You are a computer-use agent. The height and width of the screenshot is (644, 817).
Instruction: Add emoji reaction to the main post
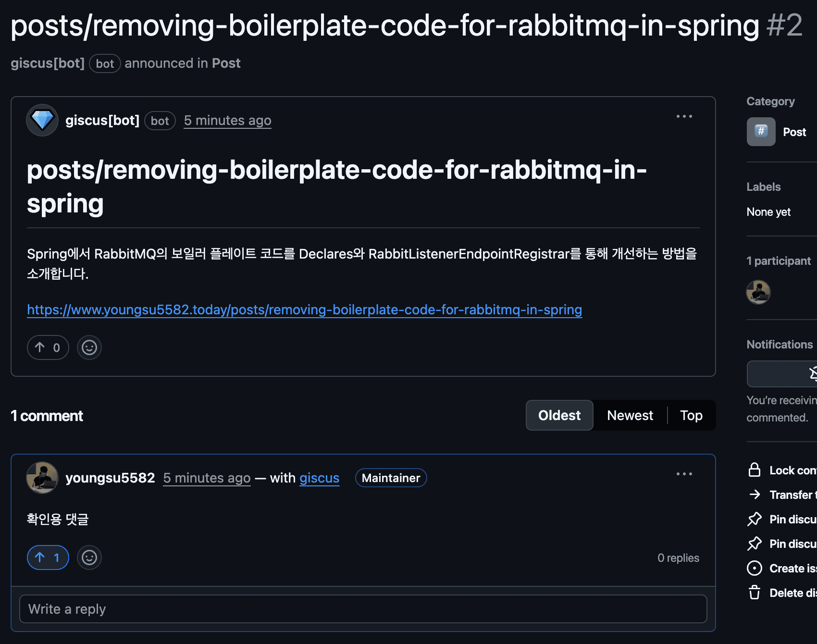89,347
